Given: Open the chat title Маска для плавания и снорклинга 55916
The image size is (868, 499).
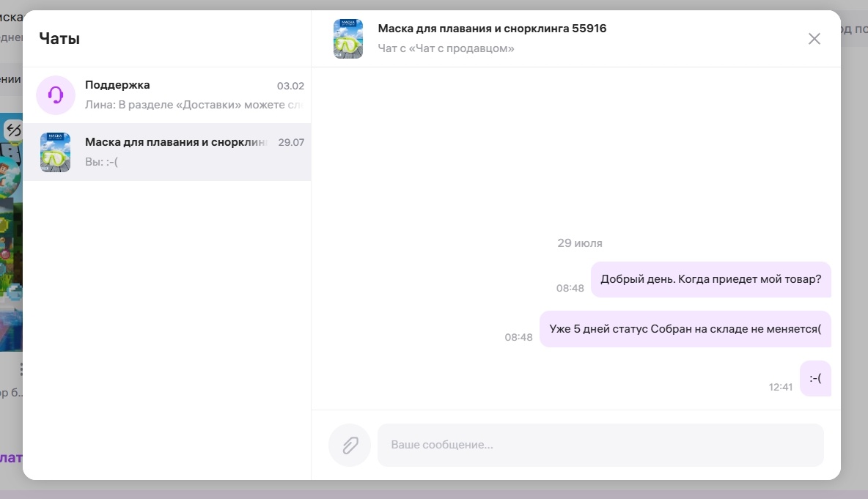Looking at the screenshot, I should tap(491, 28).
